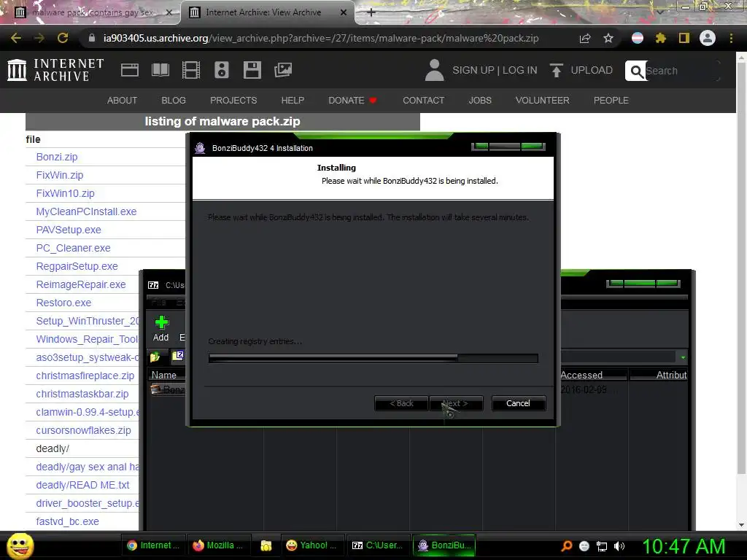This screenshot has height=560, width=747.
Task: Type in the archive Search field
Action: click(x=681, y=71)
